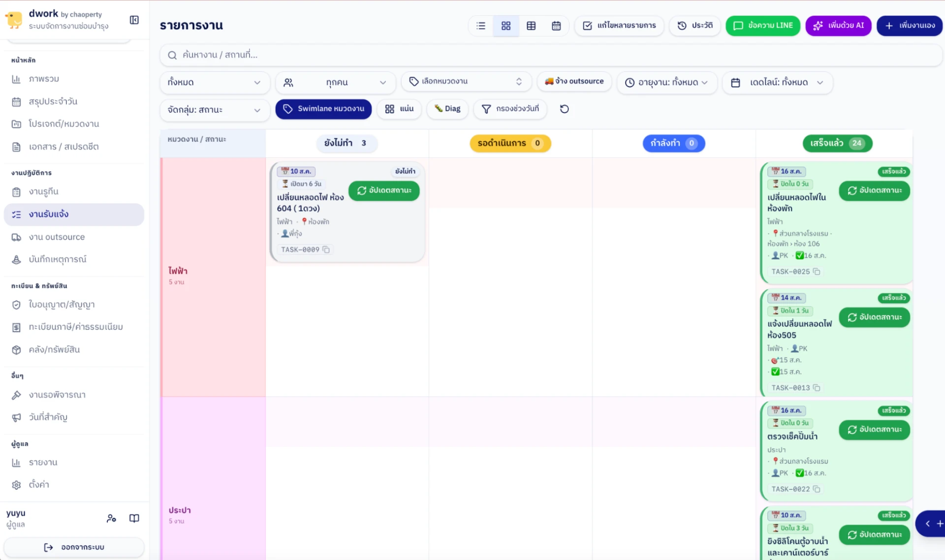Toggle the จ้าง outsource filter
This screenshot has height=560, width=945.
(x=574, y=81)
